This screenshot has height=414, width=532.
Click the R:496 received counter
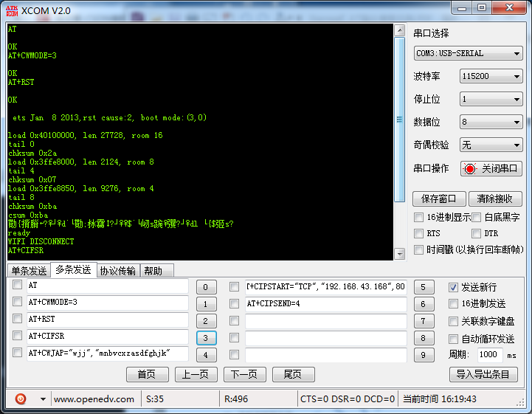236,399
